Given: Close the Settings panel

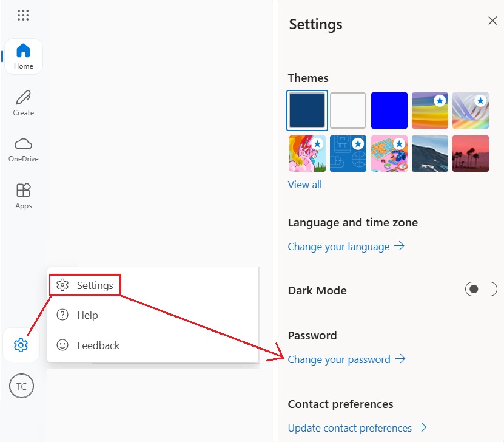Looking at the screenshot, I should pyautogui.click(x=492, y=21).
